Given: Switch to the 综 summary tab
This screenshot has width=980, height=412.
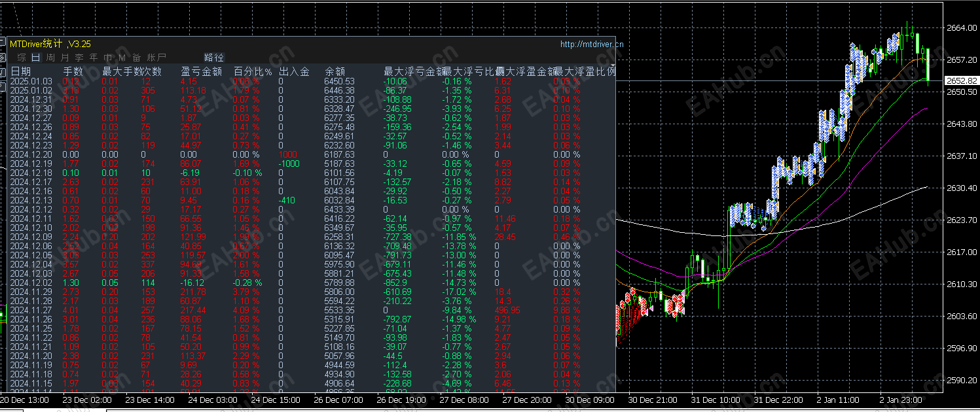Looking at the screenshot, I should point(22,58).
